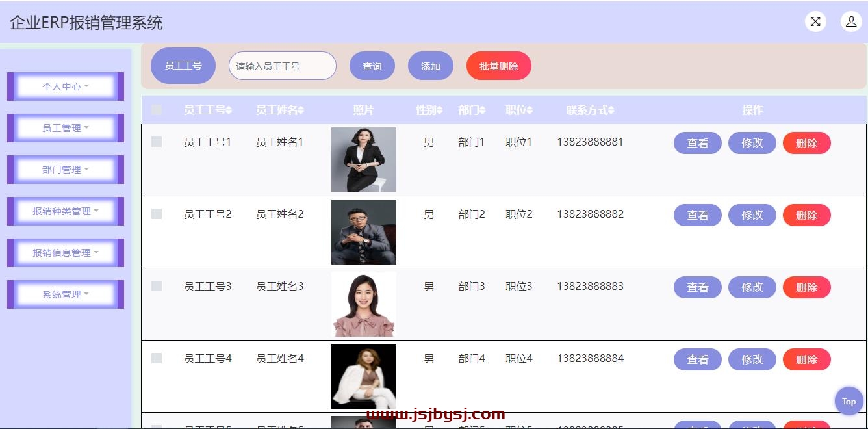Click 修改 for 员工姓名2

[752, 215]
